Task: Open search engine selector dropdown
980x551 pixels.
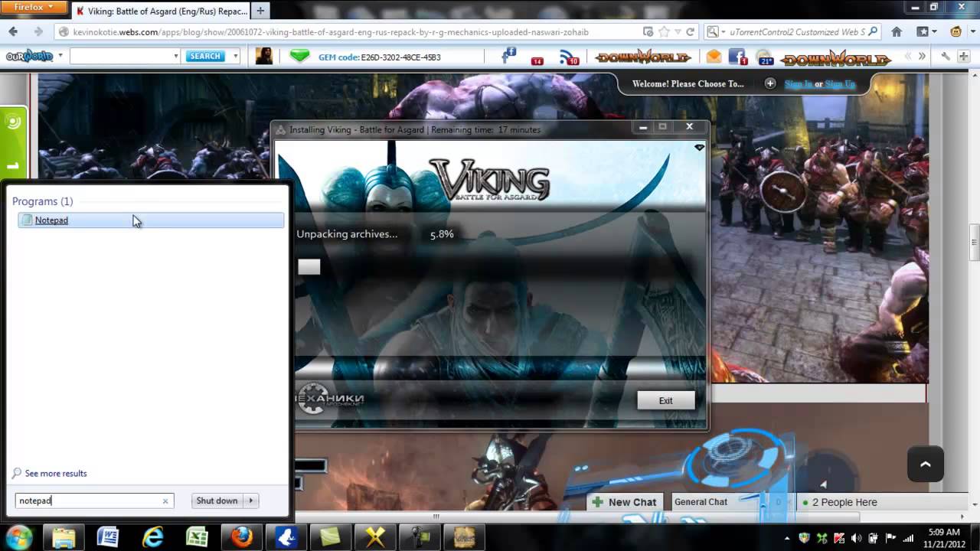Action: tap(714, 32)
